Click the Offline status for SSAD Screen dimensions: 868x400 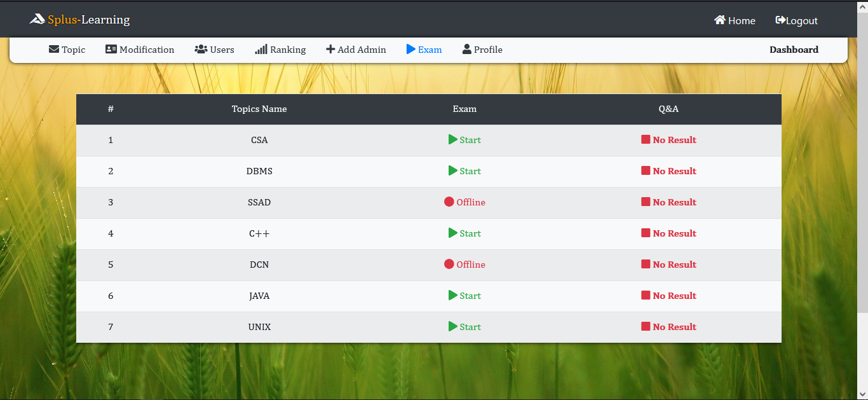point(465,202)
